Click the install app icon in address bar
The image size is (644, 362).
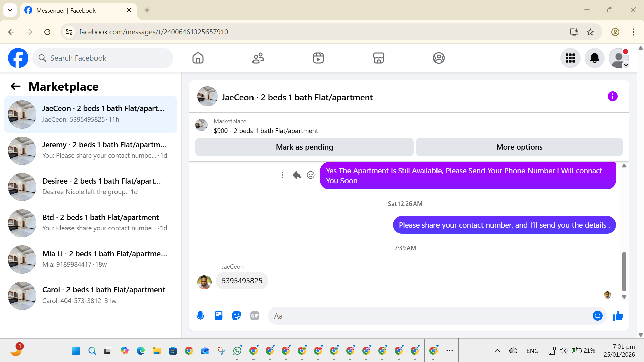(574, 32)
